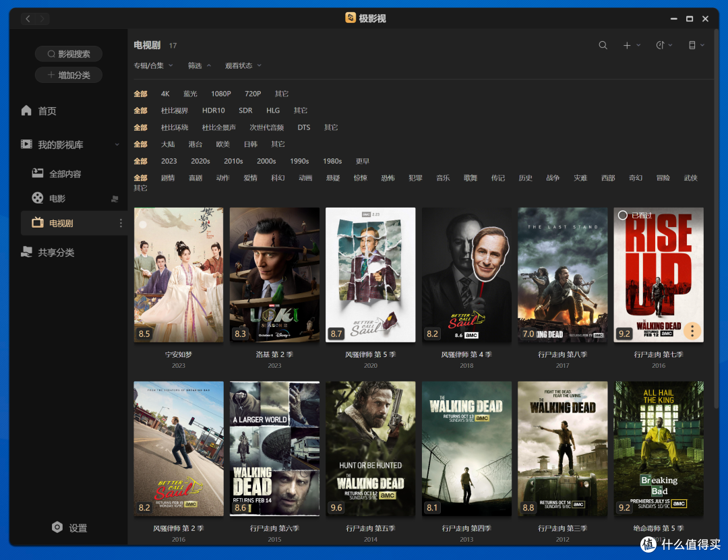Image resolution: width=728 pixels, height=560 pixels.
Task: Click the search magnifier icon in top toolbar
Action: coord(603,45)
